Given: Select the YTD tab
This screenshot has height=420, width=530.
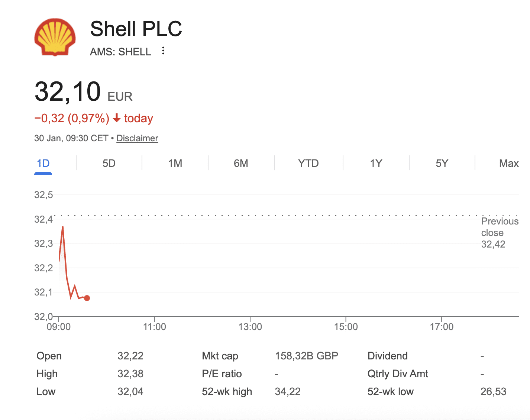Looking at the screenshot, I should point(308,164).
